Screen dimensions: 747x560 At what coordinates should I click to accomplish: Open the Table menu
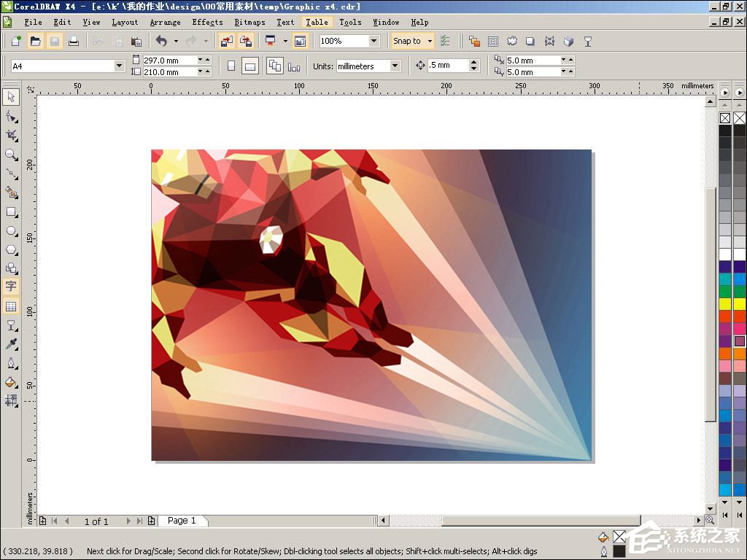pos(317,23)
